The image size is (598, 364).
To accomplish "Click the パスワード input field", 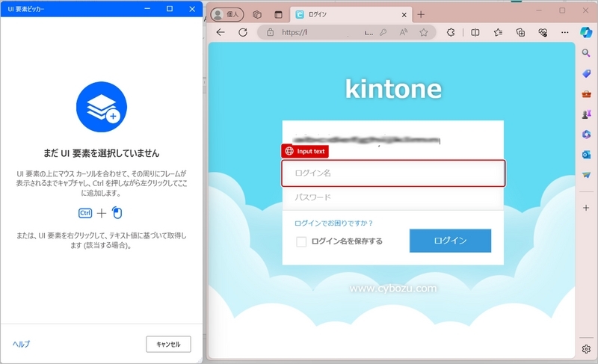I will tap(393, 197).
